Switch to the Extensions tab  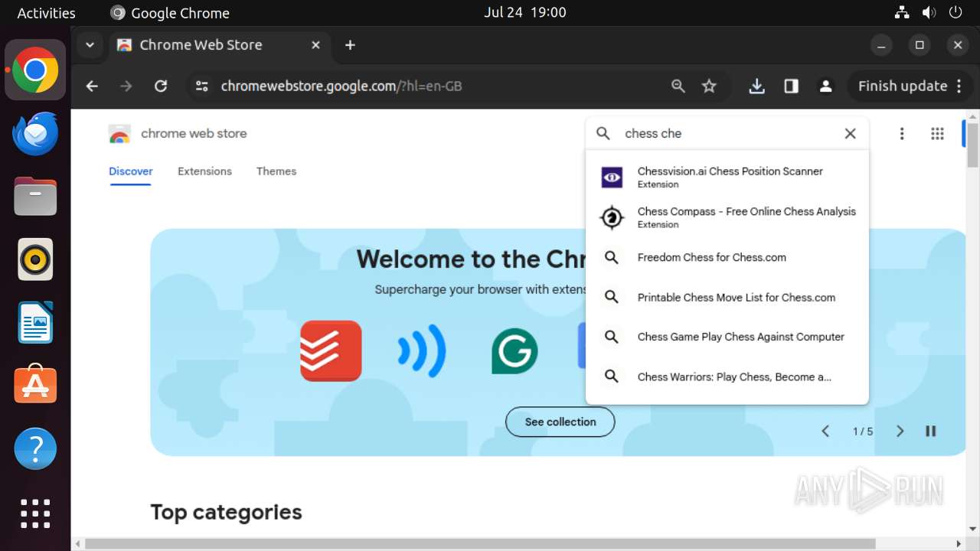(x=204, y=171)
